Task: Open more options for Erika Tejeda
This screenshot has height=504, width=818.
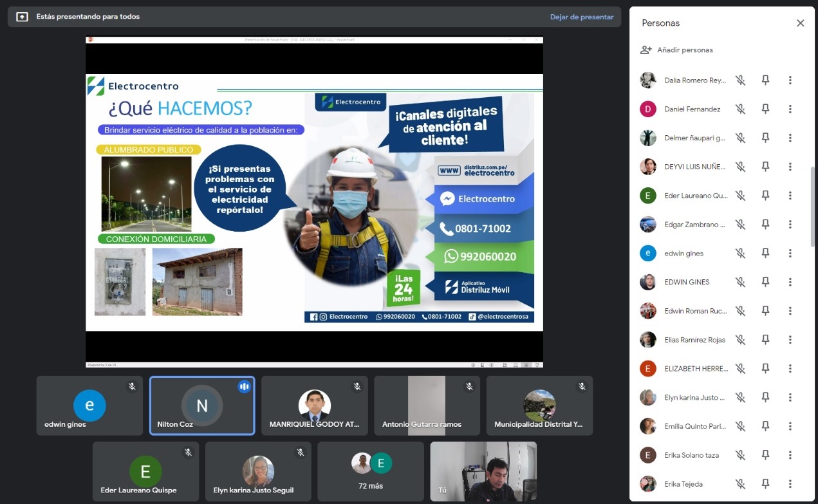Action: pyautogui.click(x=790, y=484)
